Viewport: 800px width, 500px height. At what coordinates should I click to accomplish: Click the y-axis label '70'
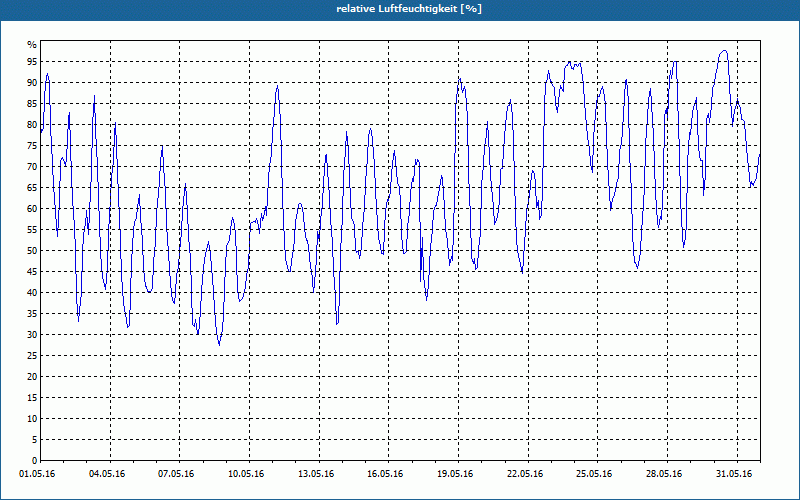click(x=32, y=167)
